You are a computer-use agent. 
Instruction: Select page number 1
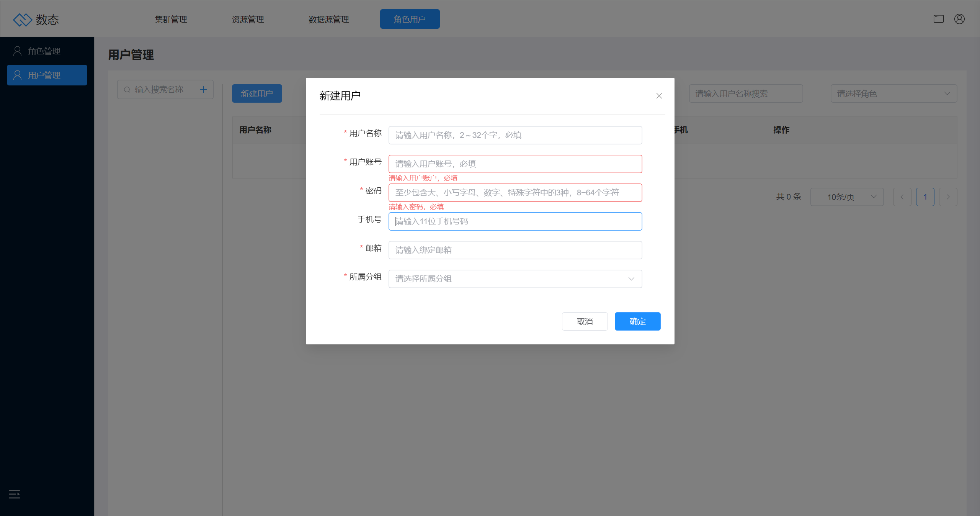tap(925, 197)
